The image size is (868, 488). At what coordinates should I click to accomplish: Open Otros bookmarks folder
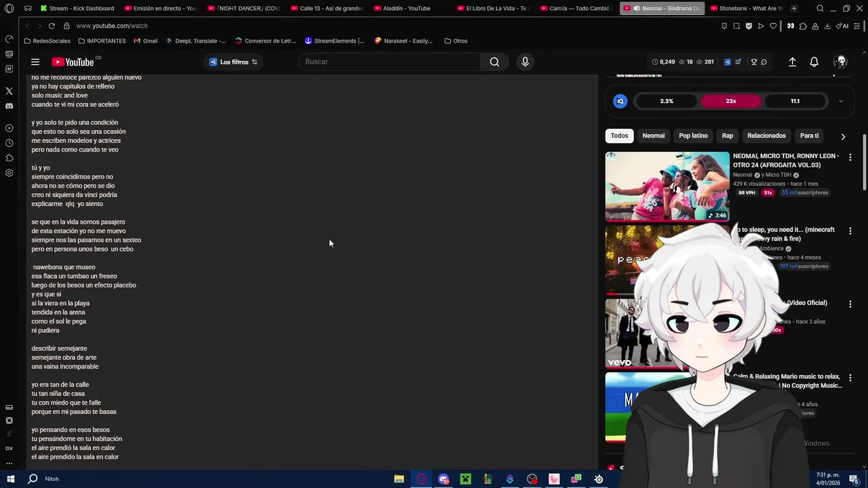(456, 41)
